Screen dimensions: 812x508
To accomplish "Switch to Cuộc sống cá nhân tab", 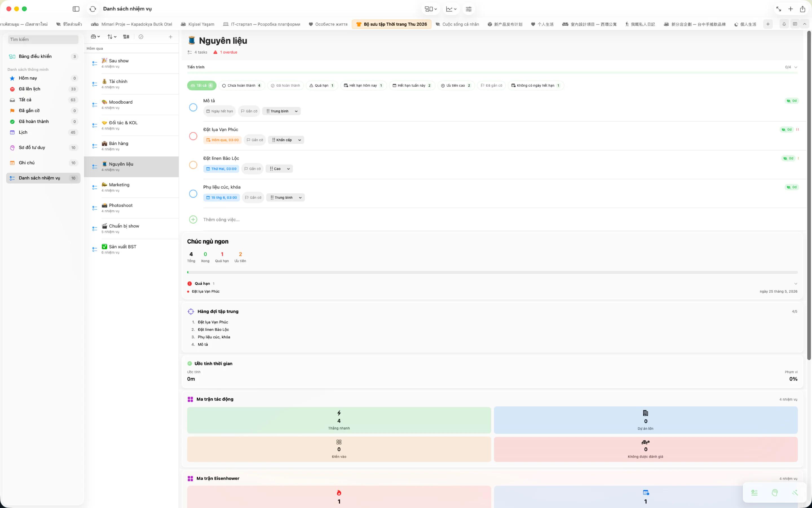I will click(x=457, y=24).
